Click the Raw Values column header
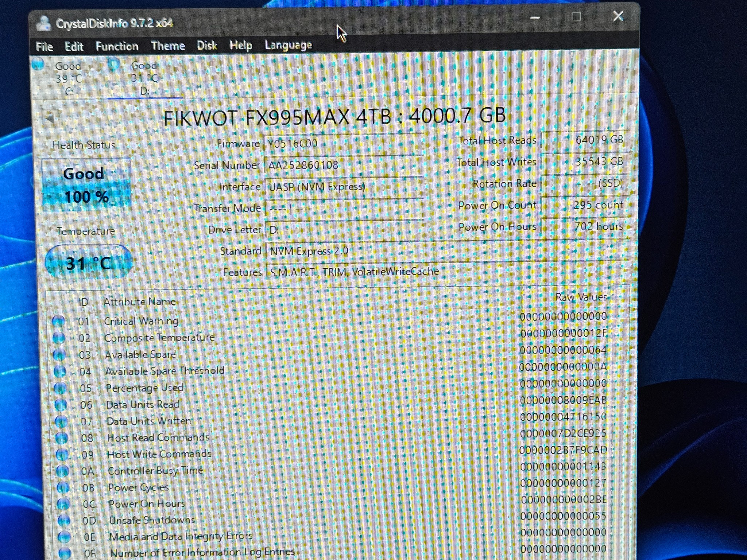The image size is (747, 560). pyautogui.click(x=581, y=297)
